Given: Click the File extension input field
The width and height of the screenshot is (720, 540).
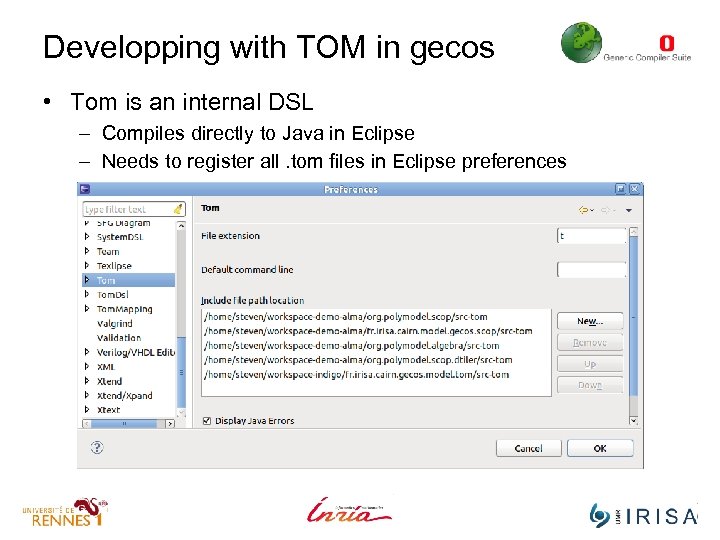Looking at the screenshot, I should [591, 236].
